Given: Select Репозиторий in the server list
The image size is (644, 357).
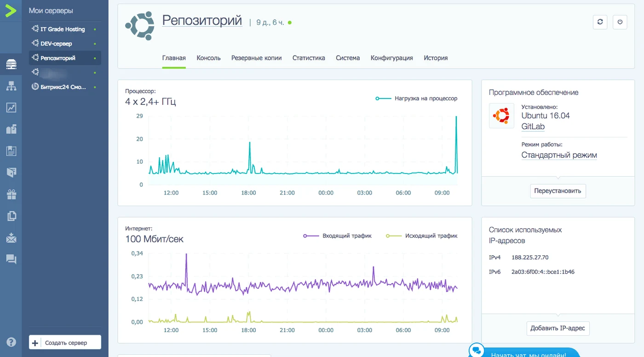Looking at the screenshot, I should pyautogui.click(x=65, y=58).
